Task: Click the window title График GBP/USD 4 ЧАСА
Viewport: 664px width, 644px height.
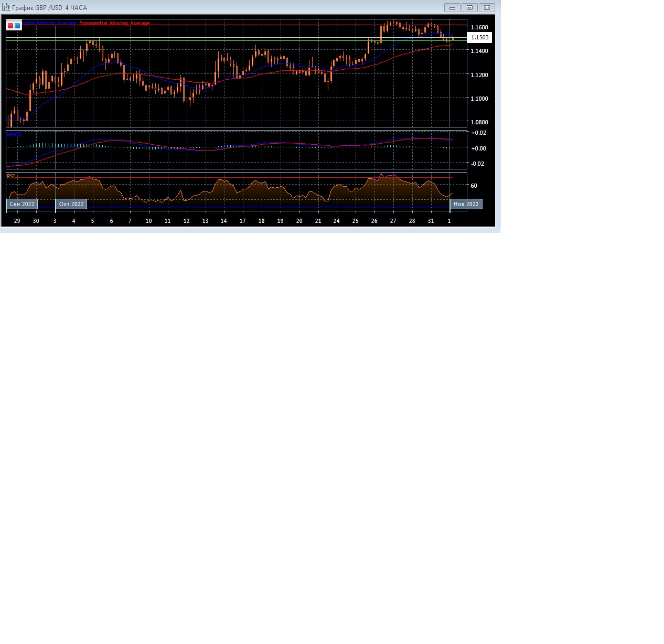Action: click(50, 8)
